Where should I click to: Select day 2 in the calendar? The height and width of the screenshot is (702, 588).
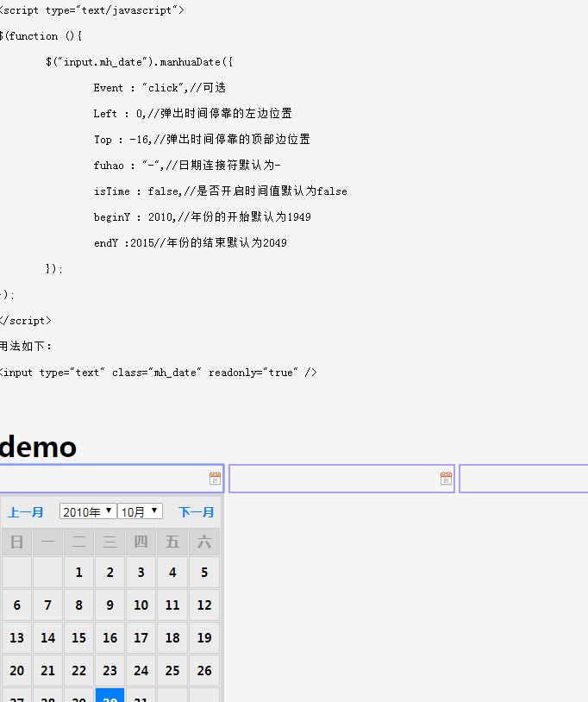tap(110, 572)
